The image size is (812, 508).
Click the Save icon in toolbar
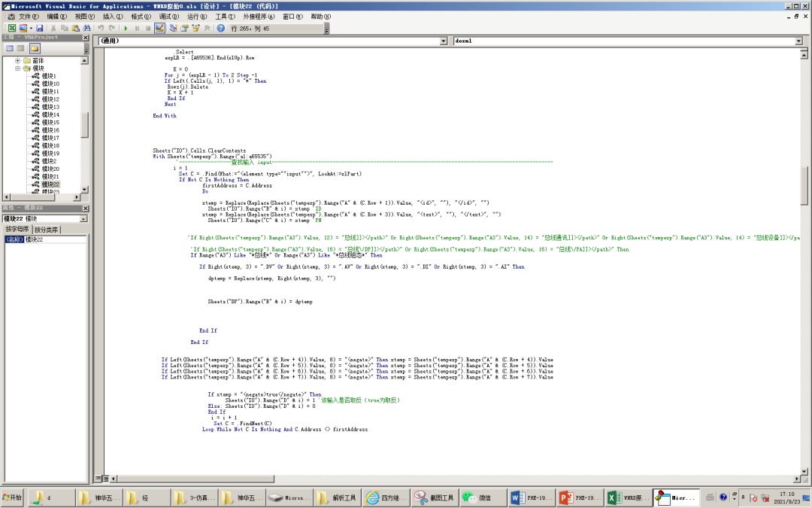(39, 28)
